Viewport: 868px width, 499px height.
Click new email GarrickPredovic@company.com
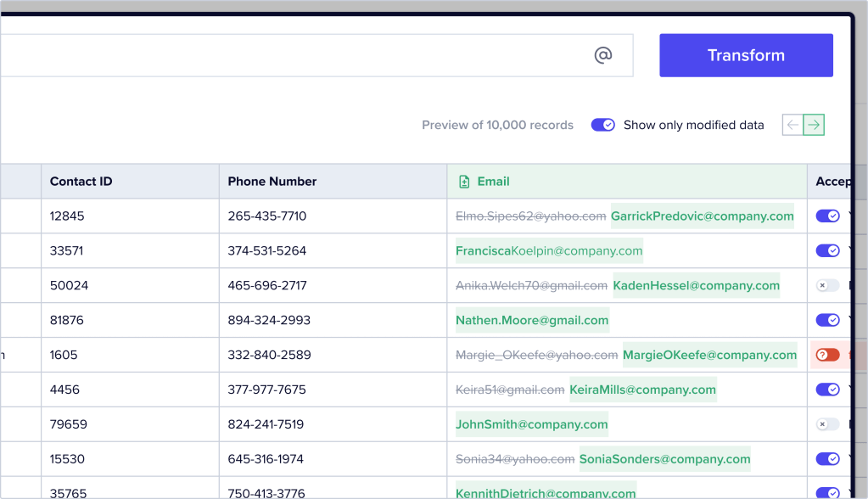pos(702,216)
